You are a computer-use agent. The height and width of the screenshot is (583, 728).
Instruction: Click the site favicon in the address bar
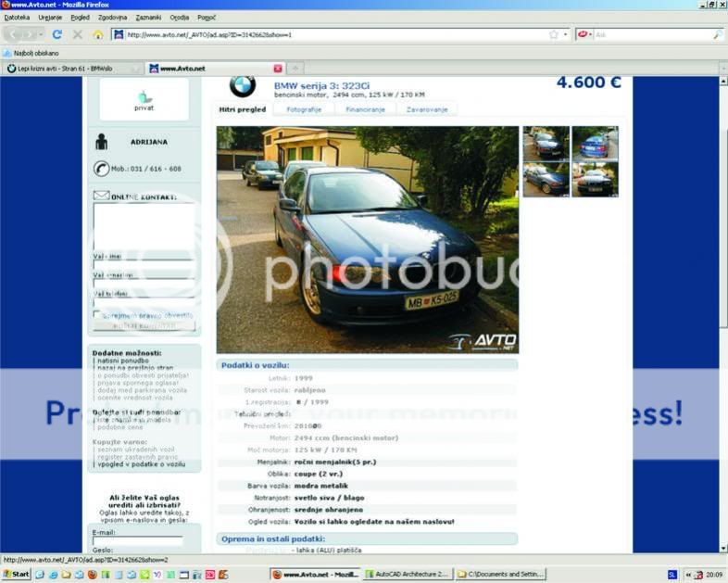tap(119, 34)
